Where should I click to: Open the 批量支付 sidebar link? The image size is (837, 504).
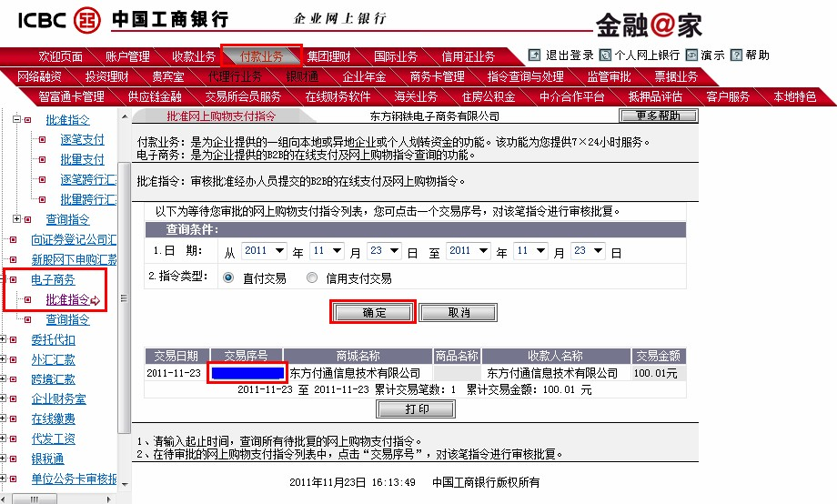click(82, 159)
